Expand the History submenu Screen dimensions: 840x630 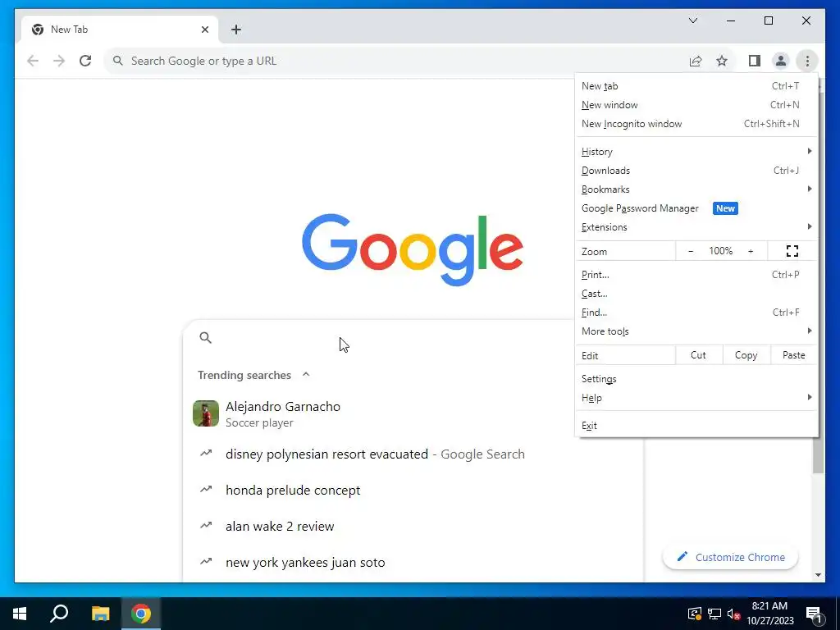click(696, 152)
